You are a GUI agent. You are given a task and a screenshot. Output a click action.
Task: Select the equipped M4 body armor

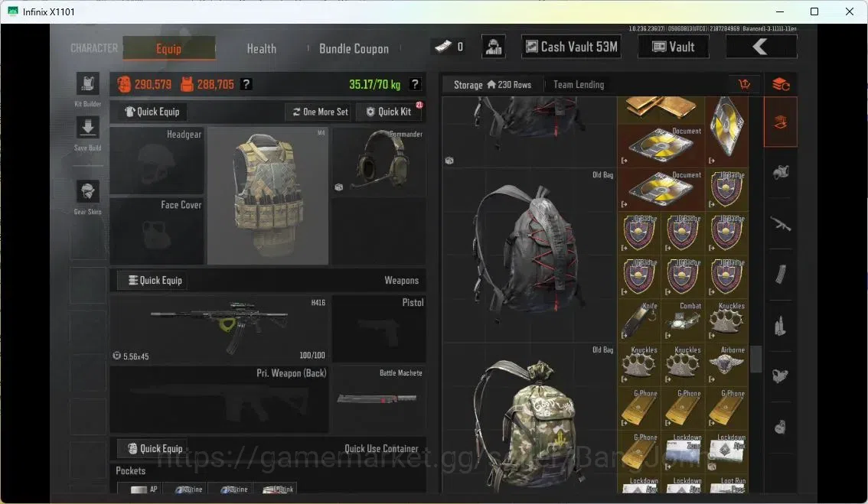(268, 196)
